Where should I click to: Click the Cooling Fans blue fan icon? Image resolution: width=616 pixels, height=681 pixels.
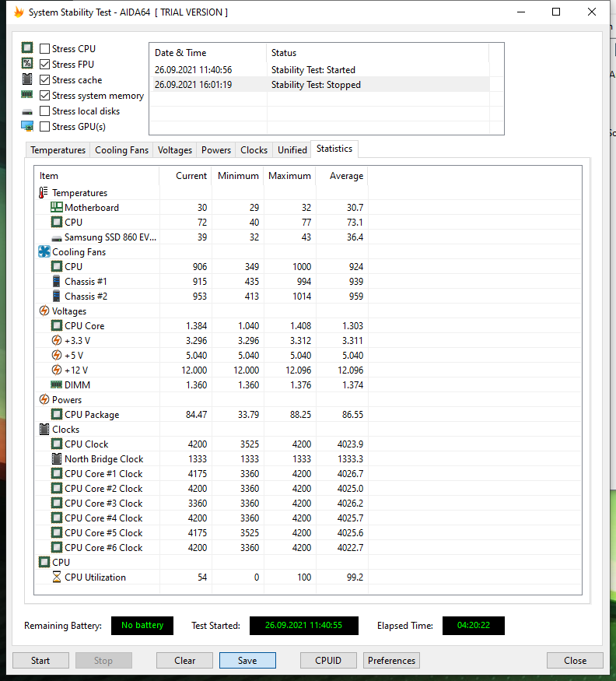coord(44,251)
